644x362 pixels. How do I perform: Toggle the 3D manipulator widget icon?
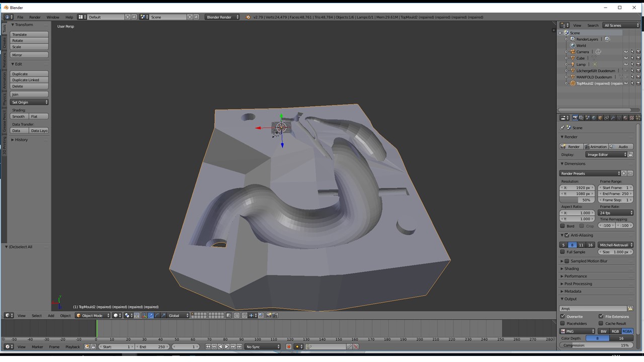coord(144,315)
